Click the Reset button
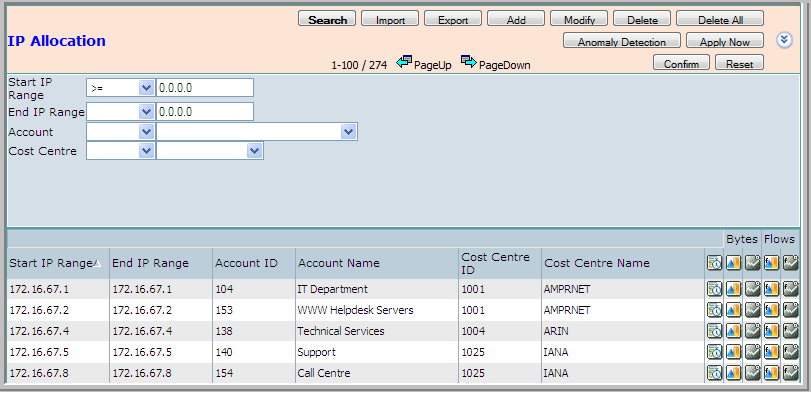The height and width of the screenshot is (393, 811). [739, 63]
